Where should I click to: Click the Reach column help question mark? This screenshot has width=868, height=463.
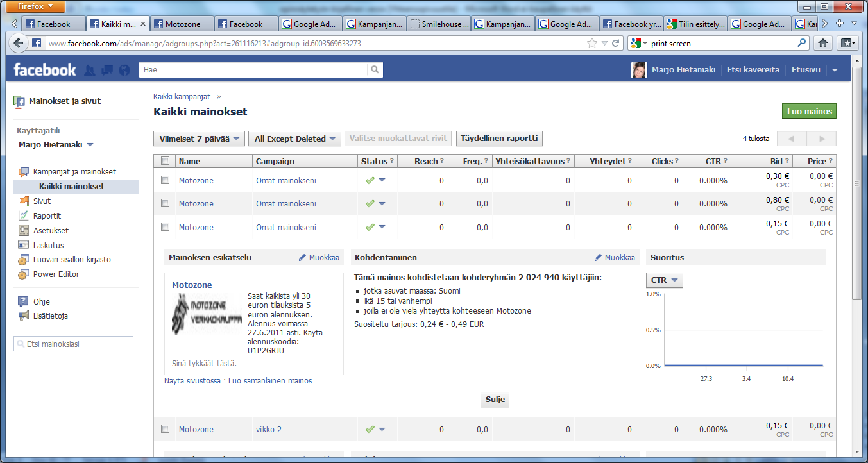(x=442, y=162)
